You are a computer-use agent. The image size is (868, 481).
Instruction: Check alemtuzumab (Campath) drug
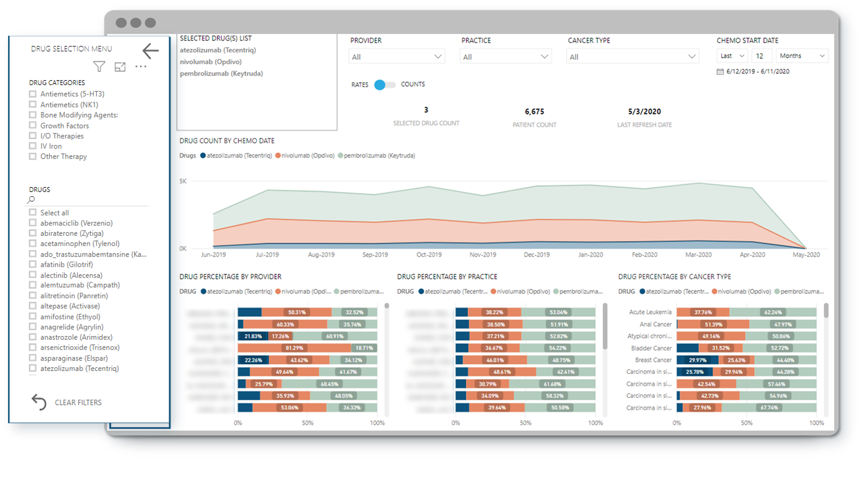(x=33, y=285)
